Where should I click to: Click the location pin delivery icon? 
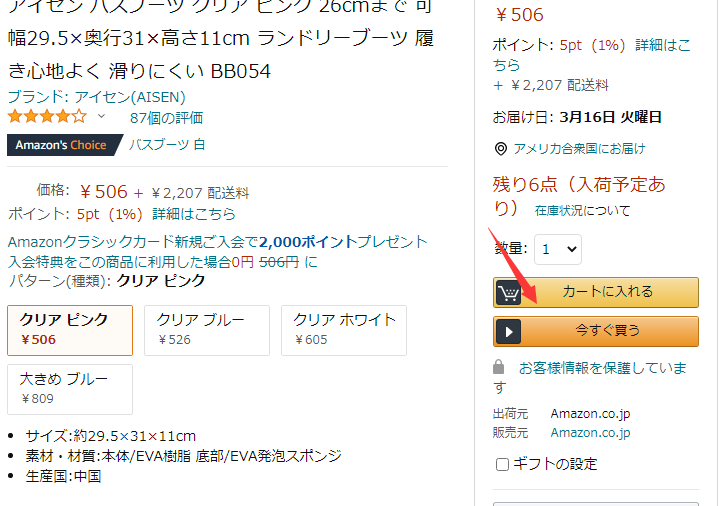501,149
